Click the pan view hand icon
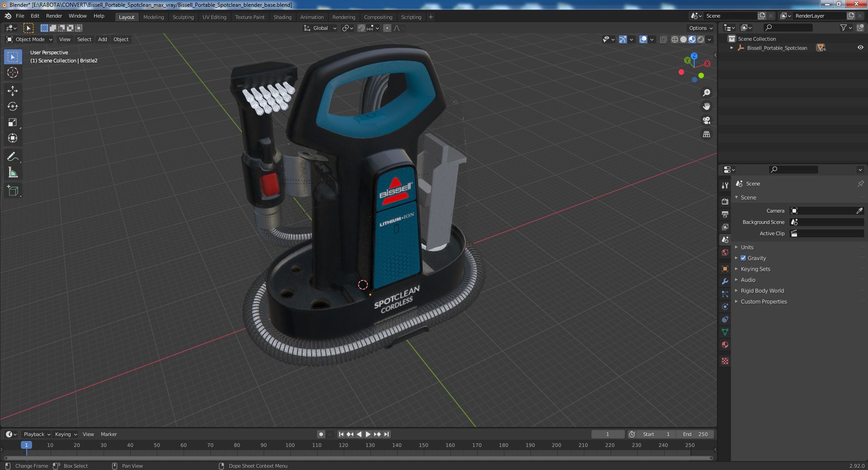 click(706, 106)
